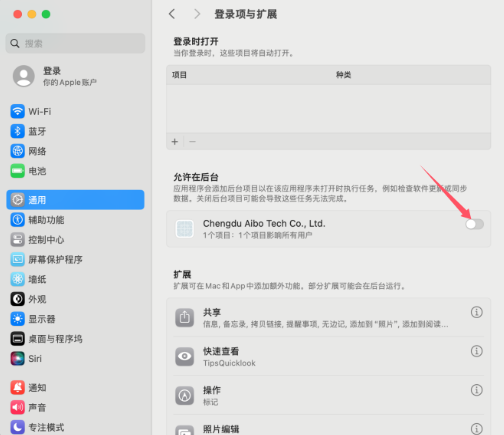The image size is (504, 435).
Task: Open Wi-Fi settings in sidebar
Action: [x=75, y=111]
